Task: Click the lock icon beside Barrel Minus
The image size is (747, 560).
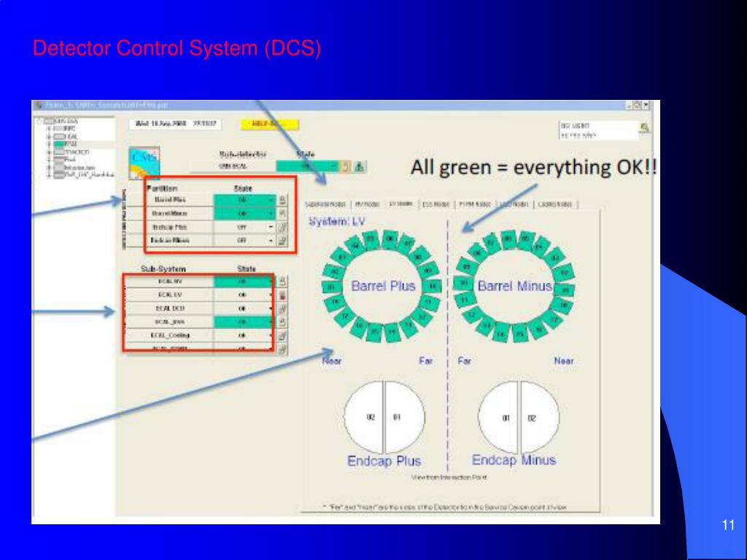Action: [x=282, y=214]
